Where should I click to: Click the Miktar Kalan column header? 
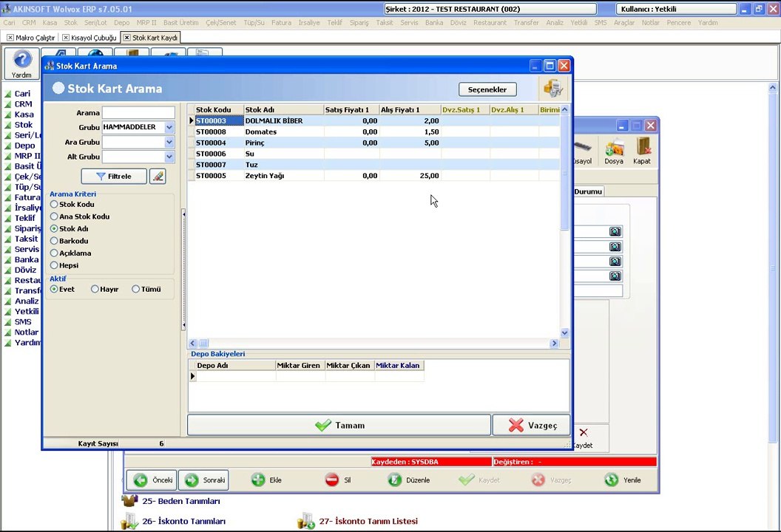[399, 365]
